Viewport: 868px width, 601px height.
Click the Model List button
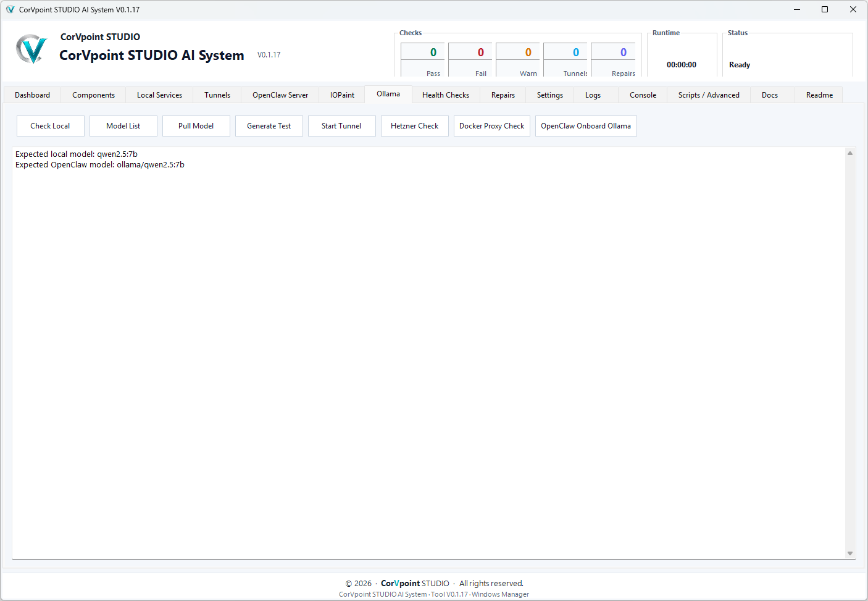[x=123, y=126]
